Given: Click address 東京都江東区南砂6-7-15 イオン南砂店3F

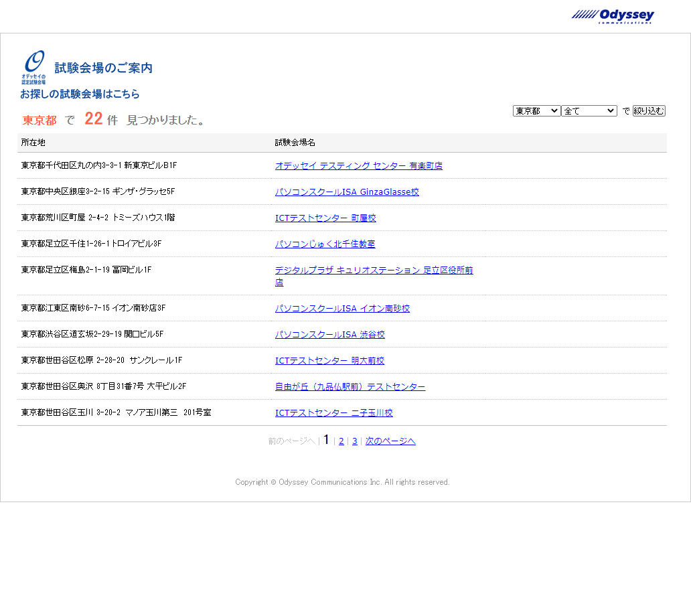Looking at the screenshot, I should [x=94, y=307].
